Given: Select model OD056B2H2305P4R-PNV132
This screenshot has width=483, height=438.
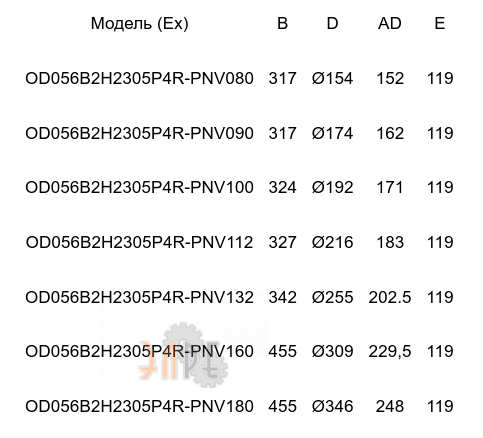Looking at the screenshot, I should coord(139,297).
